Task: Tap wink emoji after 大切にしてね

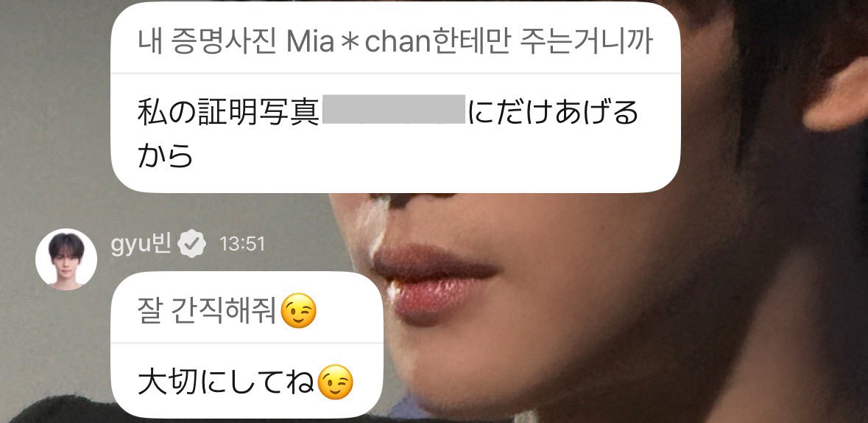Action: click(x=336, y=382)
